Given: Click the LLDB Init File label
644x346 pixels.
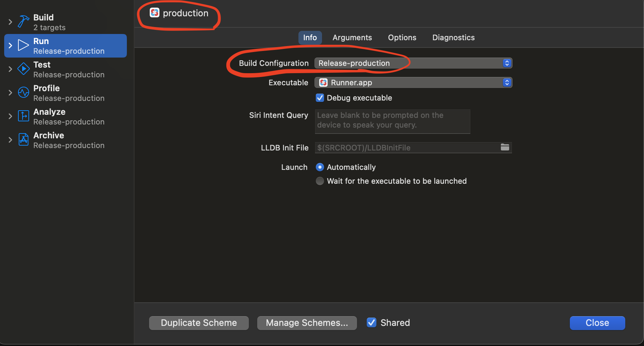Looking at the screenshot, I should (285, 148).
